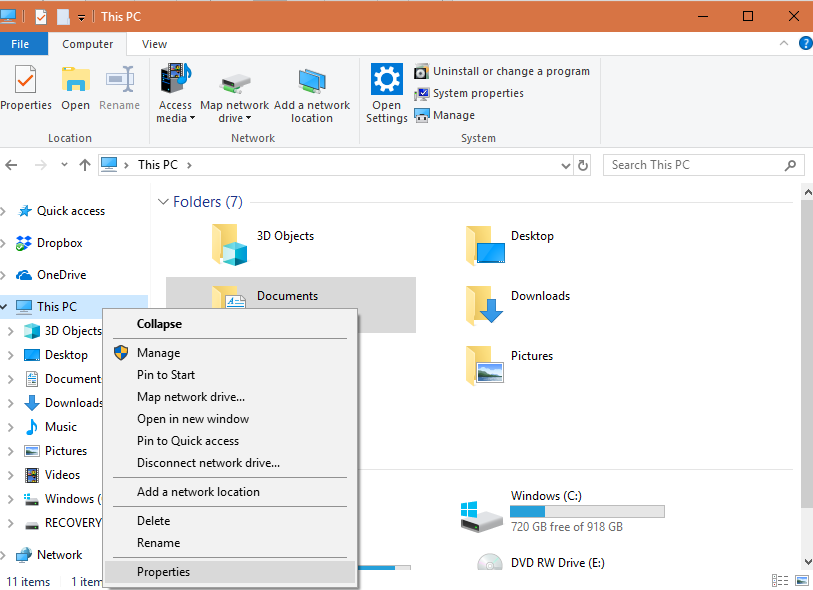
Task: Go up one folder level arrow
Action: (85, 165)
